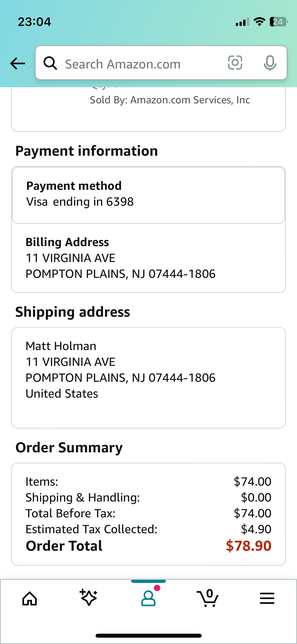Tap the Order Total amount $78.90
This screenshot has height=644, width=297.
point(249,546)
